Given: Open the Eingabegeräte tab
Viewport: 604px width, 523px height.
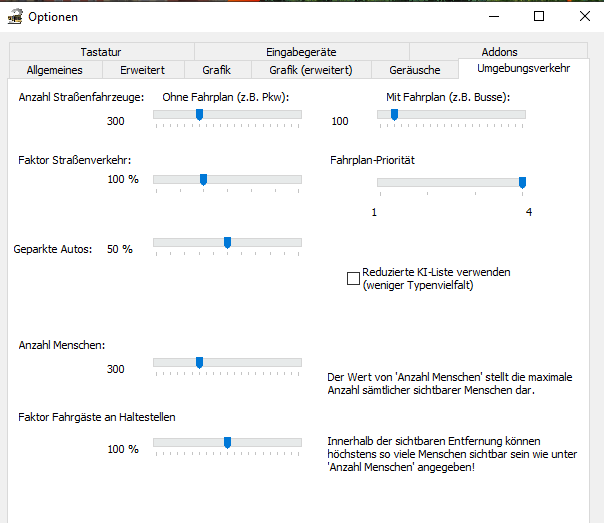Looking at the screenshot, I should click(x=301, y=52).
